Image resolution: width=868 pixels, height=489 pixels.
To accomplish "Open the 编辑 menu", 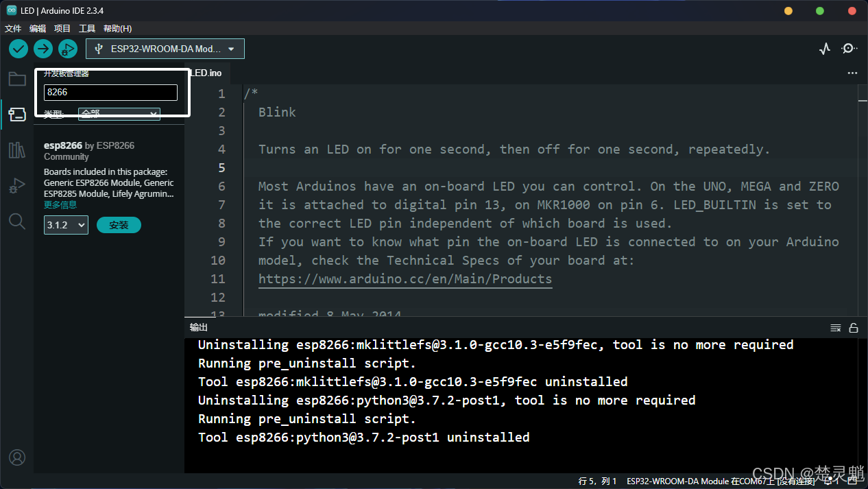I will tap(38, 28).
